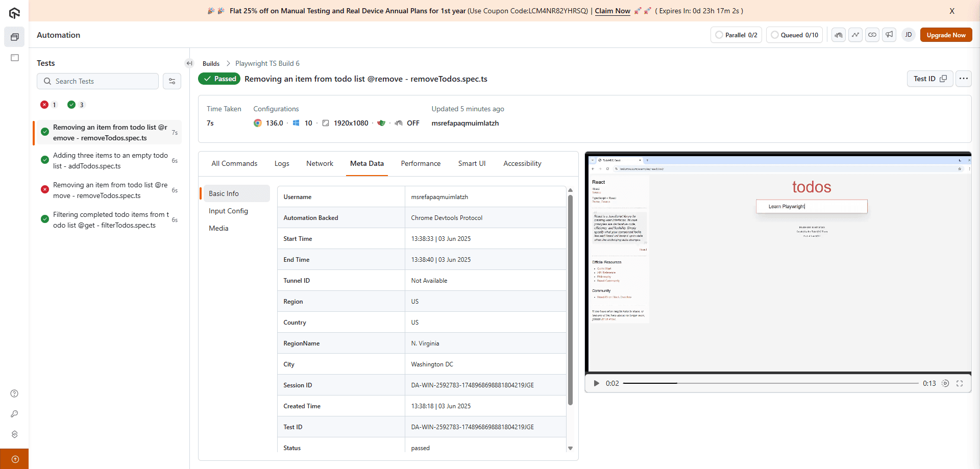Filter by passed tests count badge
980x469 pixels.
point(76,105)
